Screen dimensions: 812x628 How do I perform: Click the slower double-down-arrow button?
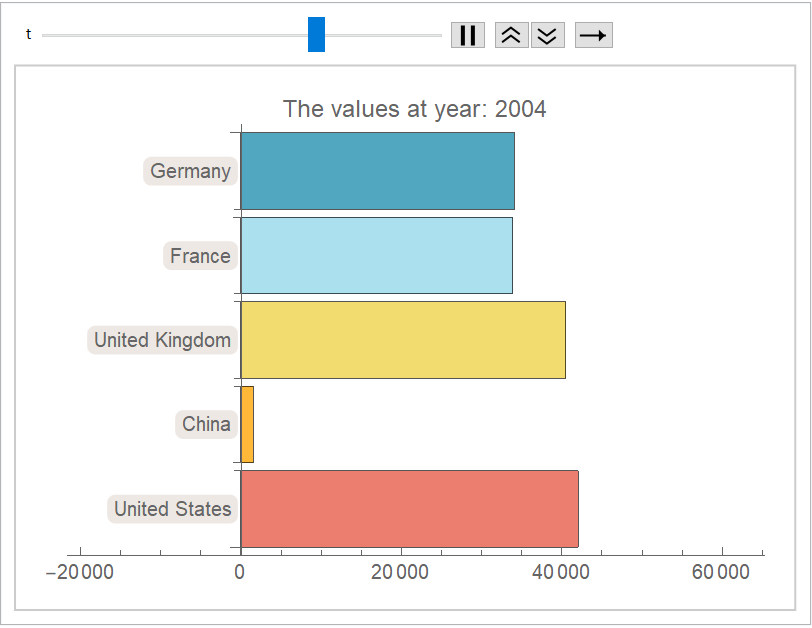pos(547,35)
